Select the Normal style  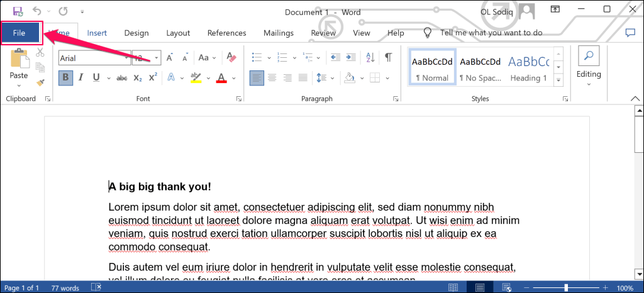(432, 67)
